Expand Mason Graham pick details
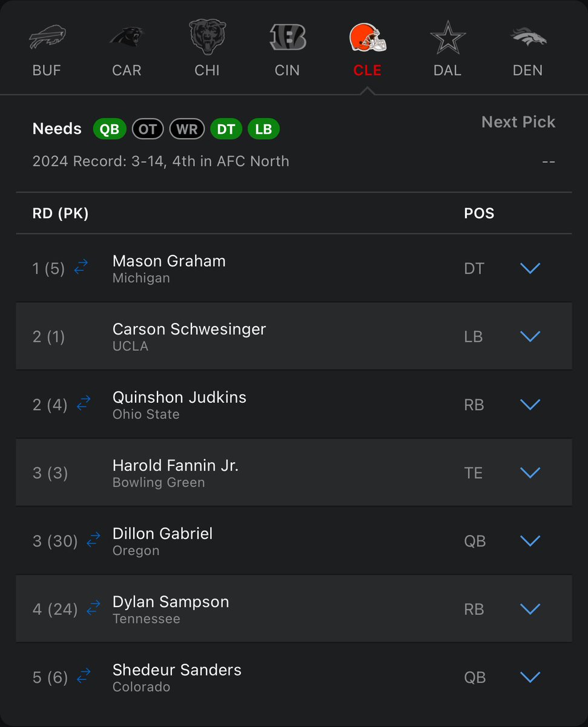Screen dimensions: 588x727 [530, 268]
